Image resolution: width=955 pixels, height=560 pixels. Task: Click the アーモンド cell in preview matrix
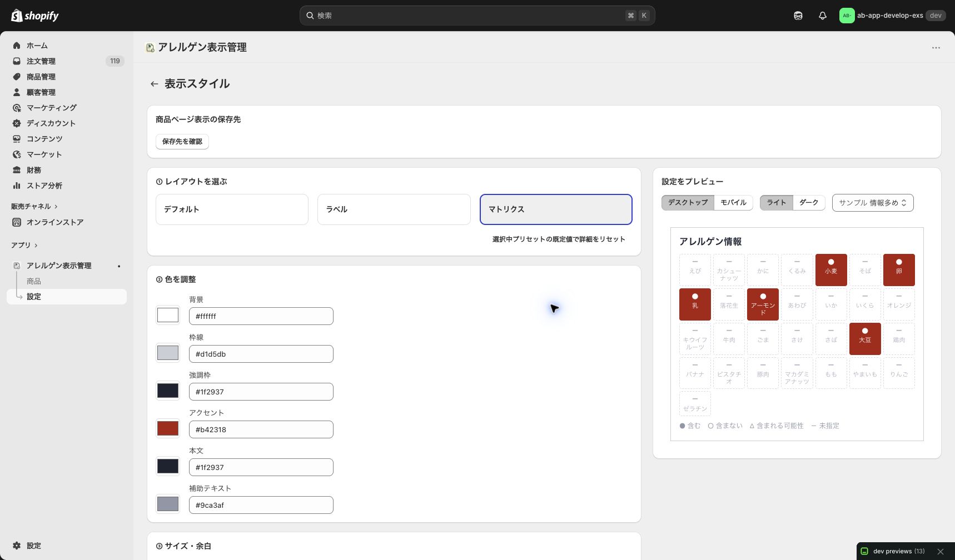pos(763,304)
